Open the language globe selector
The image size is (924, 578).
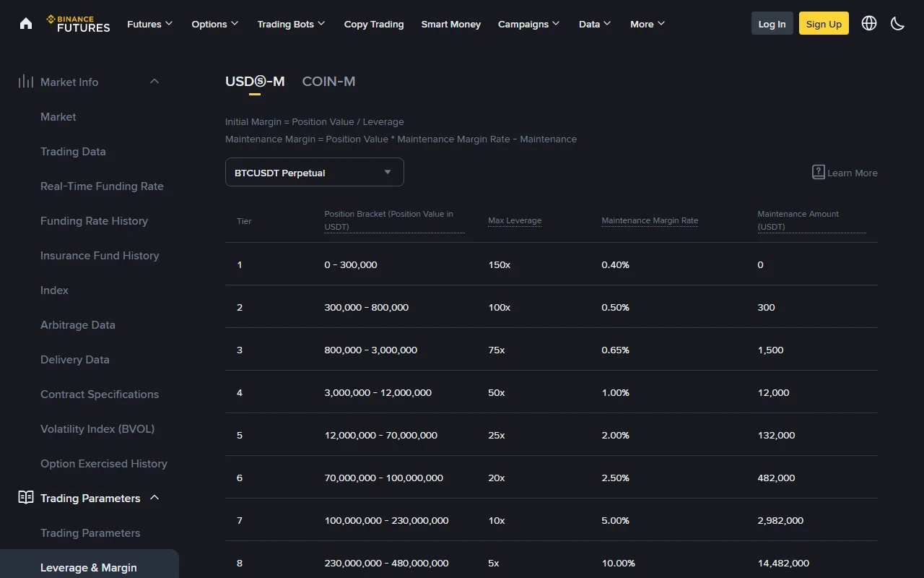pos(869,24)
